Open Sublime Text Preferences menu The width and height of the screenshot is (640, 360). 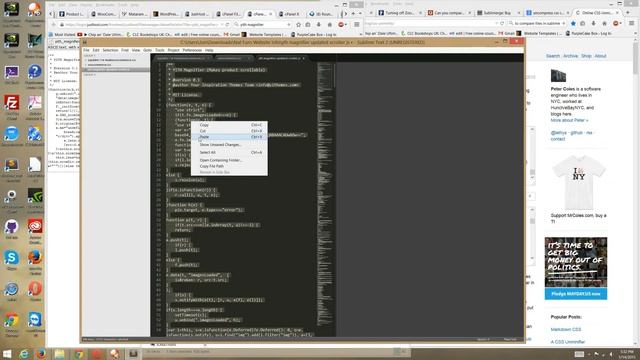(192, 50)
